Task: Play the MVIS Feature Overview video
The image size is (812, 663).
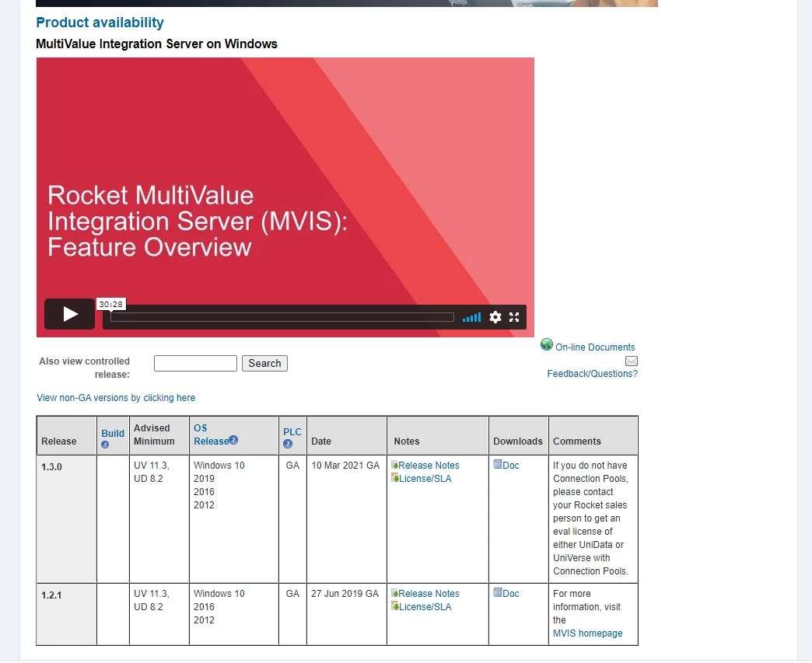Action: click(x=69, y=314)
